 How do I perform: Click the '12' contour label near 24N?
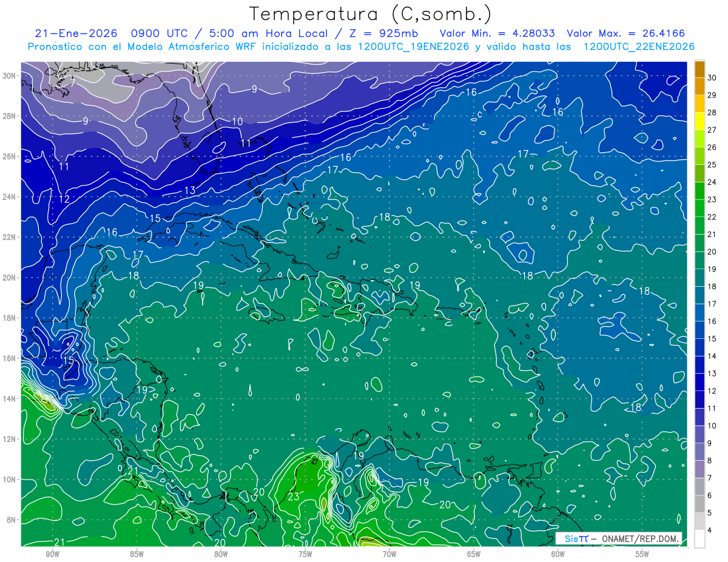pos(64,199)
